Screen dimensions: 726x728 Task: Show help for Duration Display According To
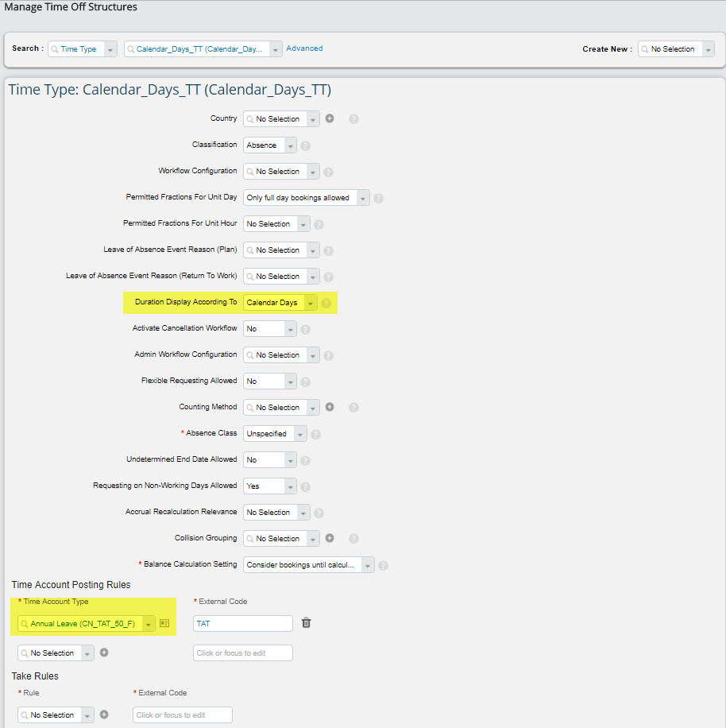[x=326, y=304]
